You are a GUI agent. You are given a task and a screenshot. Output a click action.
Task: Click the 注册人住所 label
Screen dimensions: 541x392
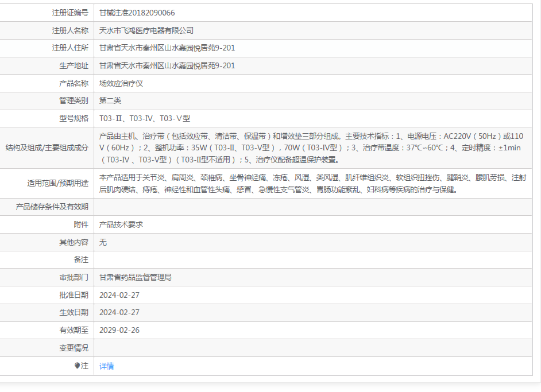pyautogui.click(x=70, y=48)
